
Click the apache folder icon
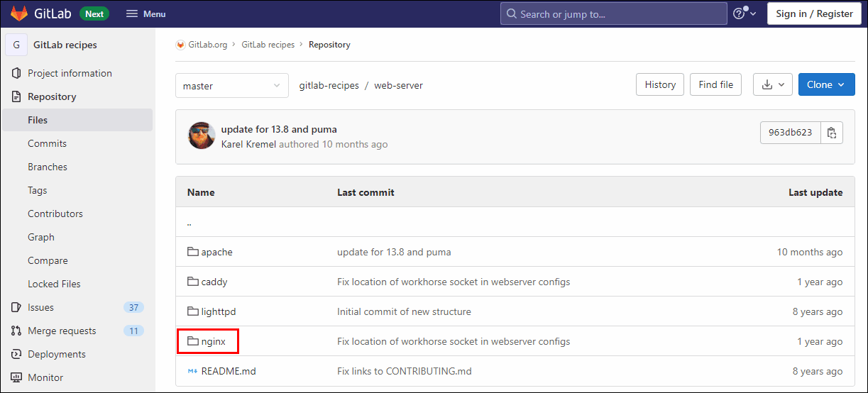click(192, 252)
